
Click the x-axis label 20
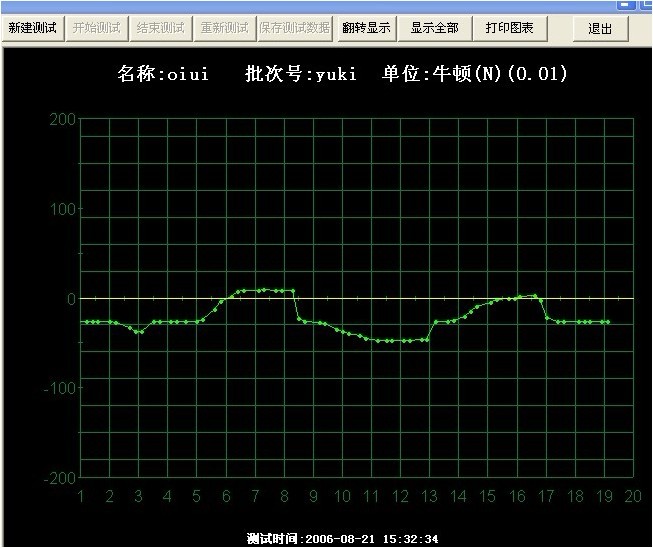tap(633, 496)
